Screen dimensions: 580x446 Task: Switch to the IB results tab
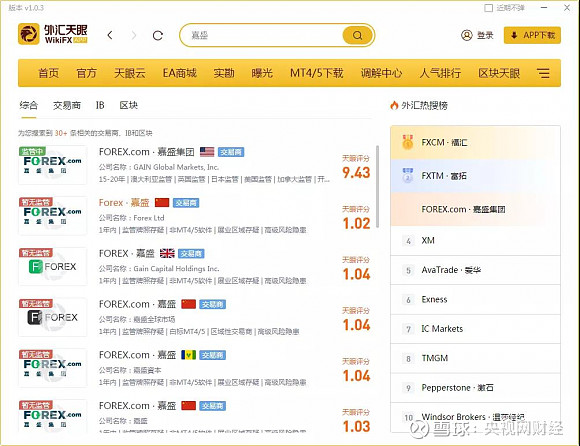(100, 105)
